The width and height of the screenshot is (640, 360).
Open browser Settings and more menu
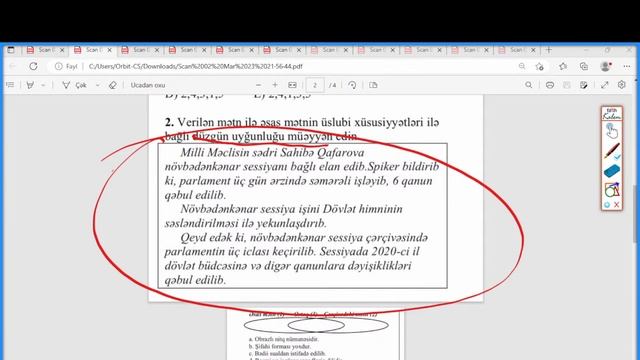(x=627, y=66)
